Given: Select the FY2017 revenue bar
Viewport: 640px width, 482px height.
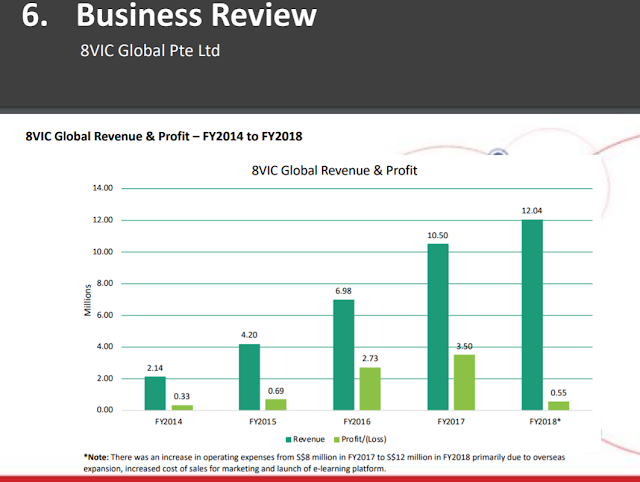Looking at the screenshot, I should pyautogui.click(x=438, y=327).
